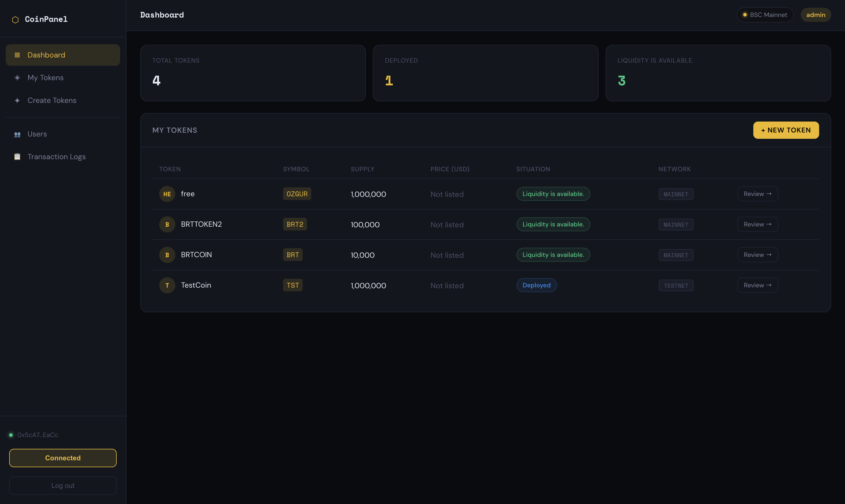845x504 pixels.
Task: Toggle Liquidity is available on BRTCOIN row
Action: (553, 254)
